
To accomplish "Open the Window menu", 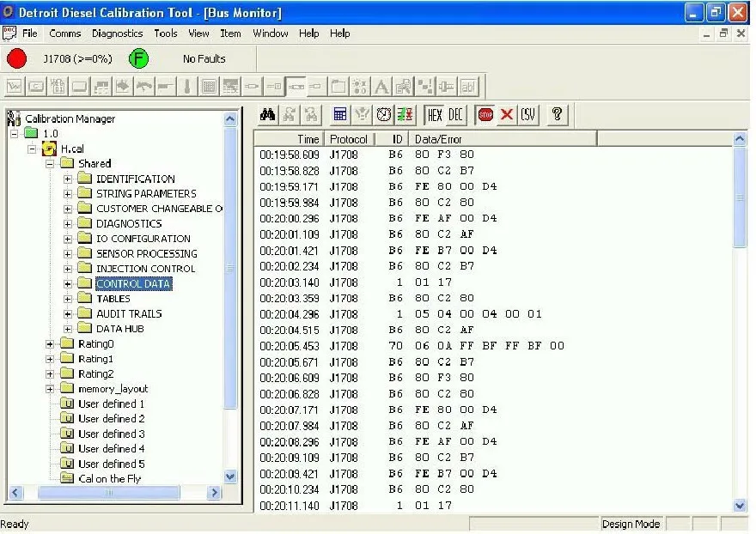I will [x=271, y=33].
